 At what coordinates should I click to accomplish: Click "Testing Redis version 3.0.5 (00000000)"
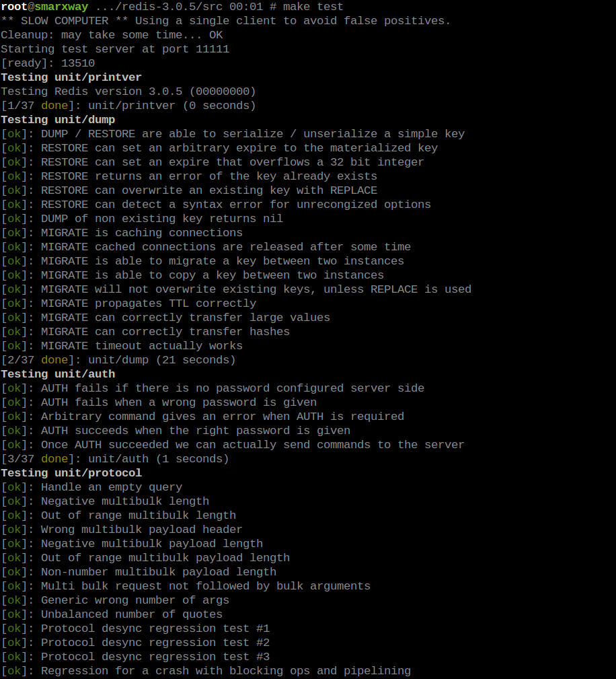click(x=128, y=92)
